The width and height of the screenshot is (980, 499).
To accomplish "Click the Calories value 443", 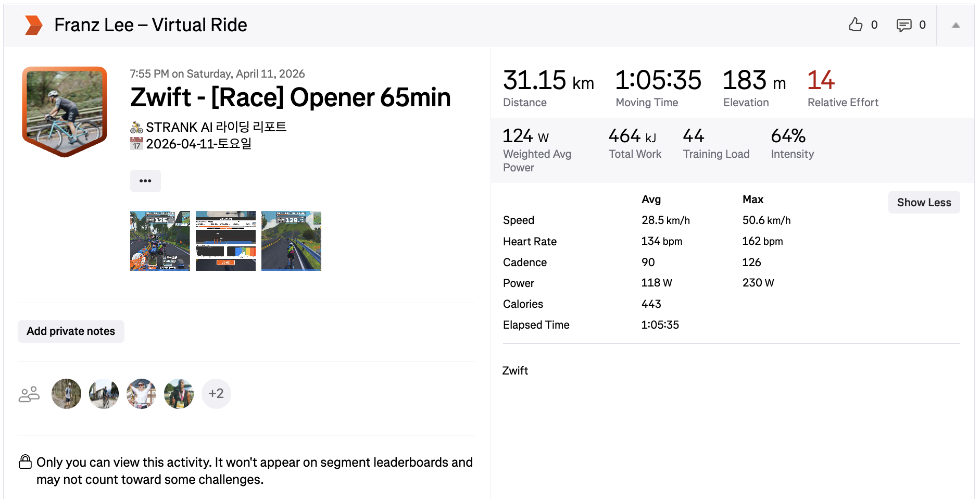I will [651, 304].
